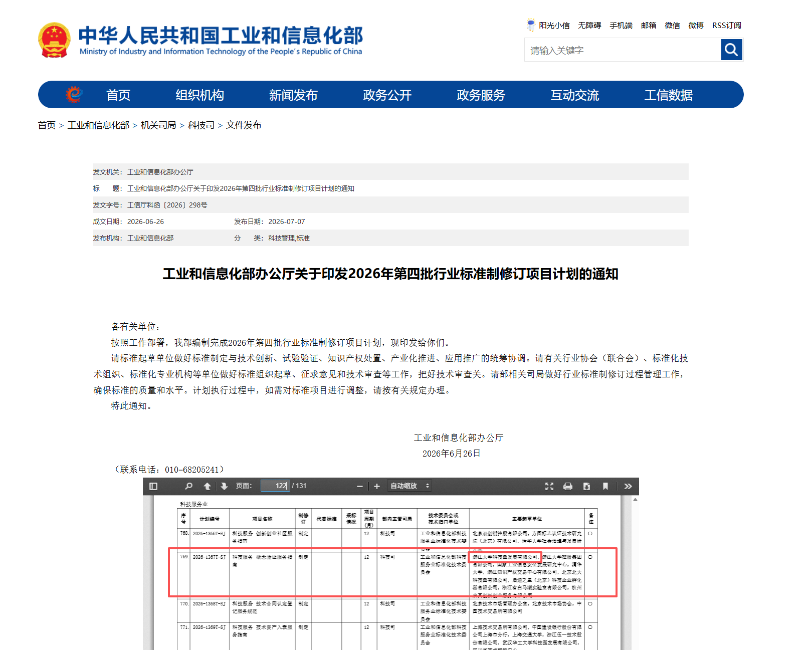Image resolution: width=812 pixels, height=650 pixels.
Task: Click the signature date 2026年6月26日
Action: click(x=451, y=454)
